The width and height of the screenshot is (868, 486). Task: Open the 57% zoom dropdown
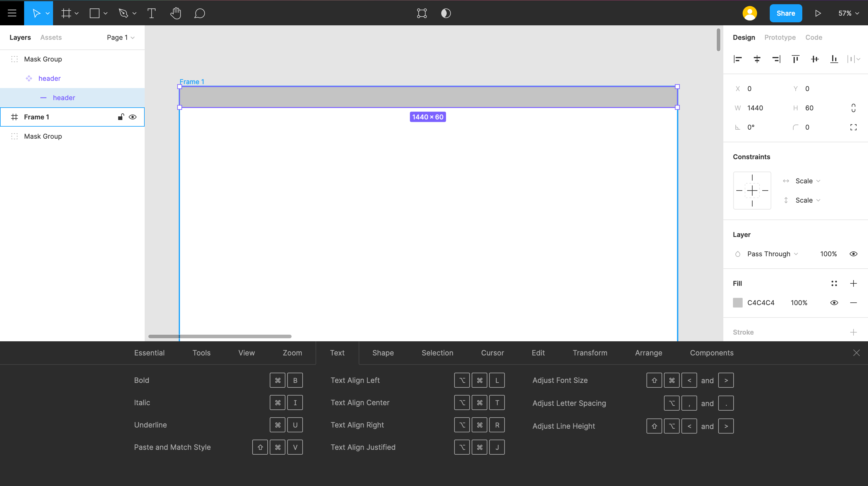(x=848, y=13)
